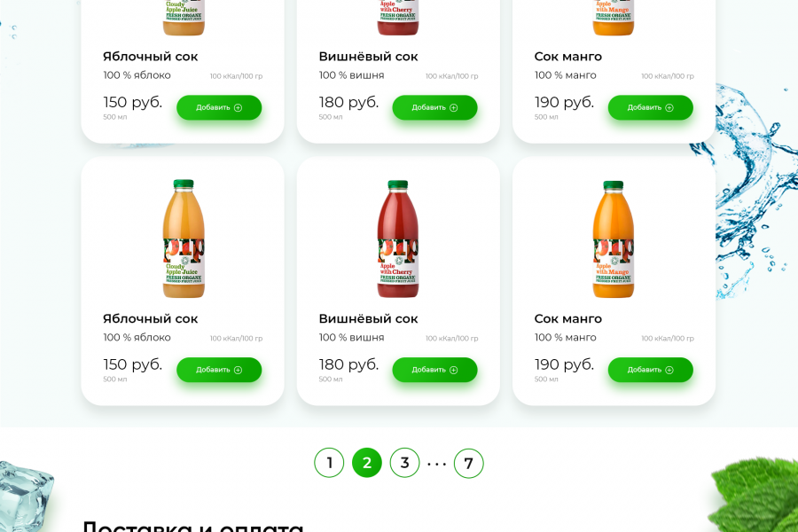Open the lower Apple with Cherry bottle image
The image size is (798, 532).
(398, 239)
